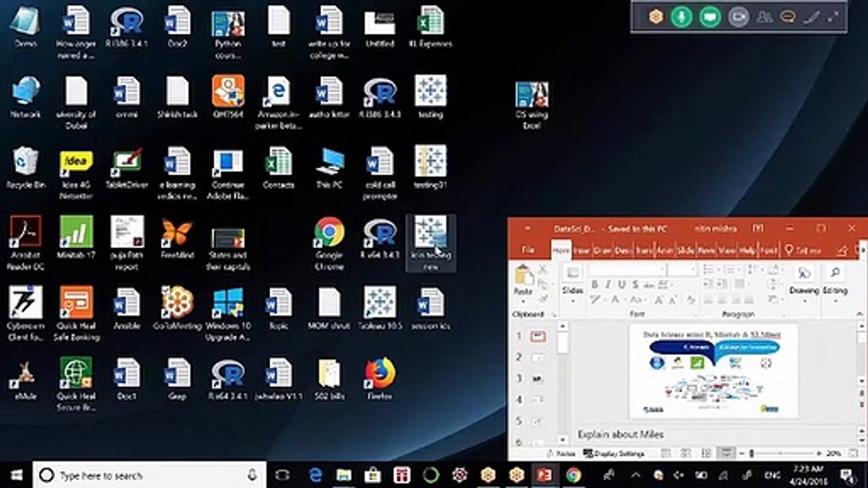Viewport: 868px width, 488px height.
Task: Select the TabletDriver desktop shortcut
Action: 127,167
